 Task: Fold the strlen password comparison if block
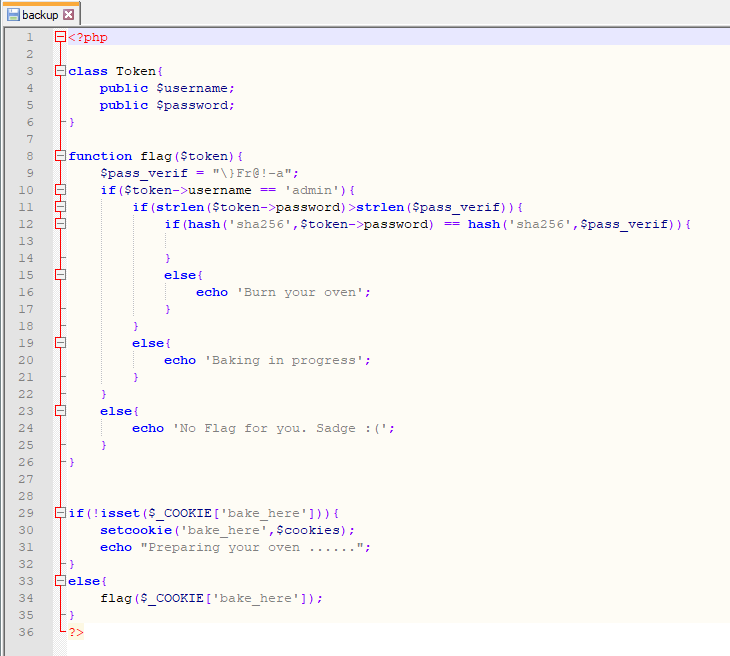coord(61,207)
